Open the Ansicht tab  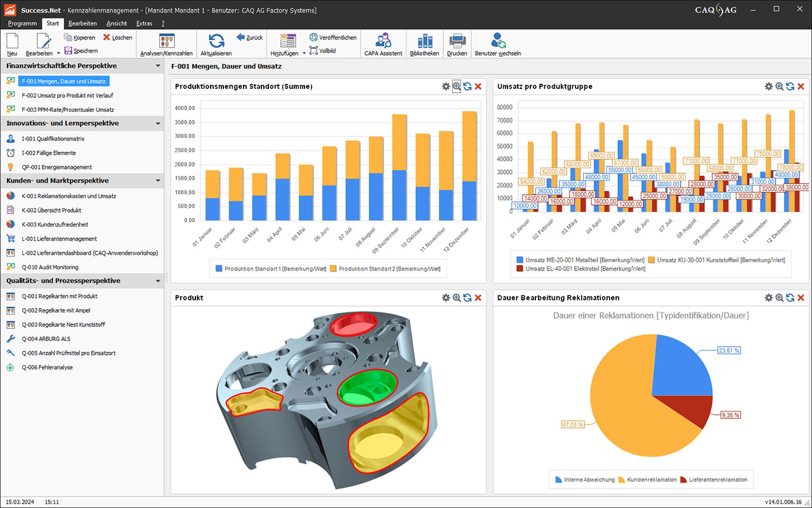pos(117,23)
